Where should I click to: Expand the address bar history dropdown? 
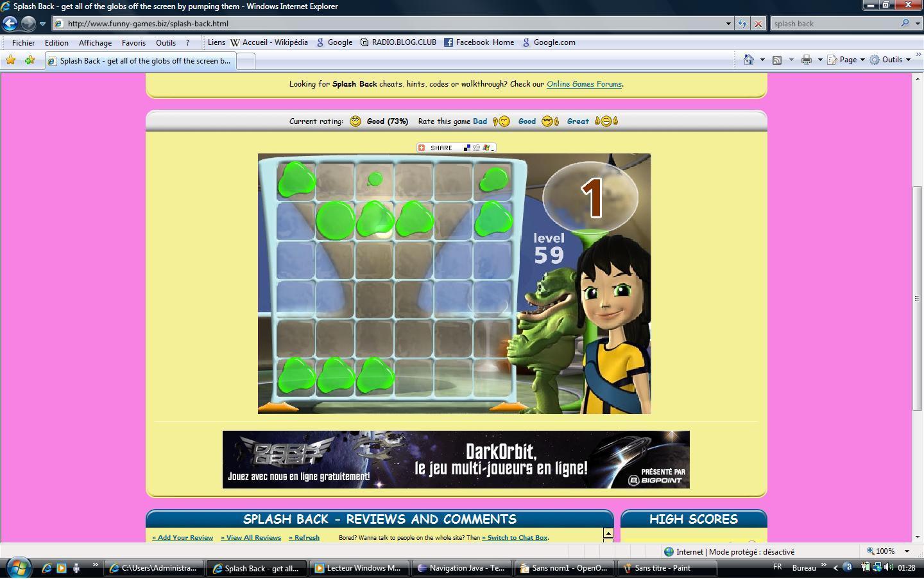coord(728,24)
